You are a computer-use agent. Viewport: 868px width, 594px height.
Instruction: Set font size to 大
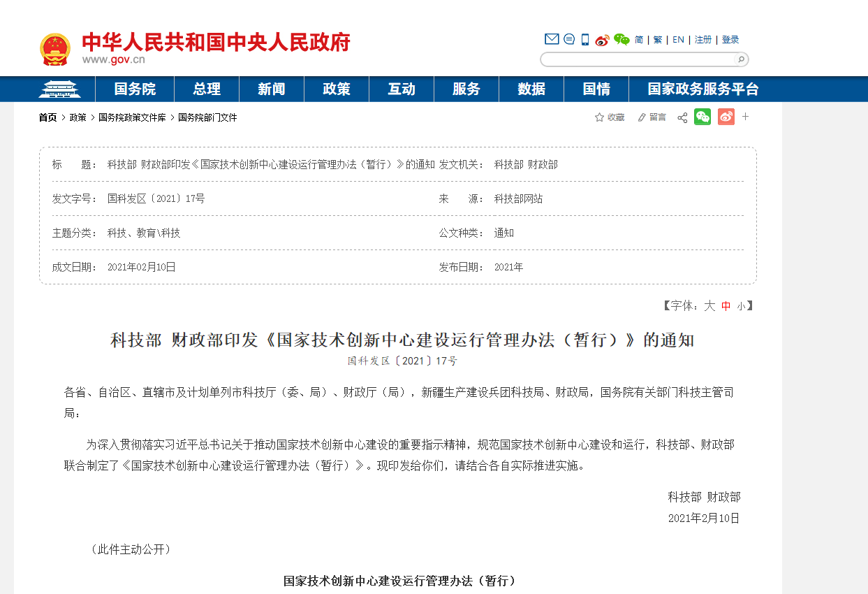pyautogui.click(x=709, y=306)
